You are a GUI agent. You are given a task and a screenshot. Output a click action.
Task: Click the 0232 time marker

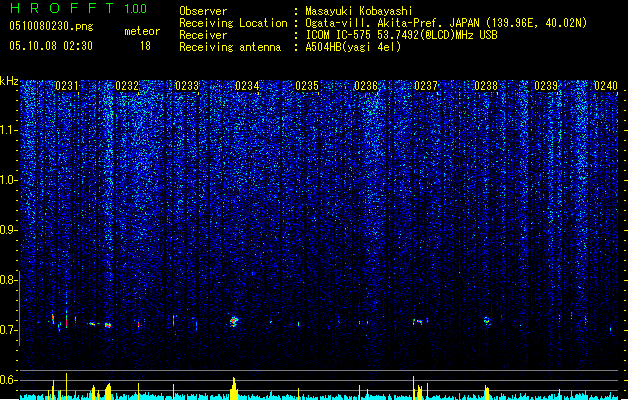point(127,86)
